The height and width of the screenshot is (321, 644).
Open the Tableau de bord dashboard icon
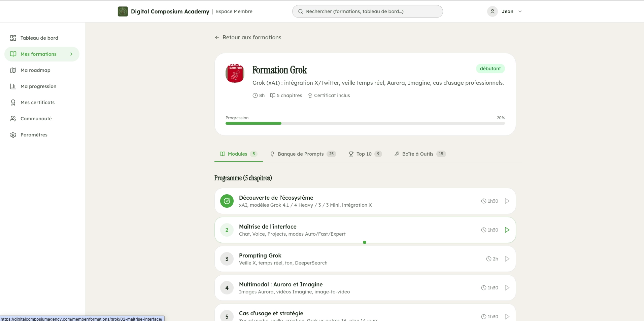[13, 38]
